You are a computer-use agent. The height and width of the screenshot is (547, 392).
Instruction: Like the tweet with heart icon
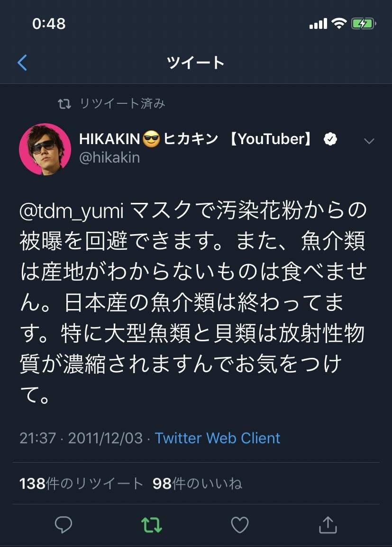[240, 525]
